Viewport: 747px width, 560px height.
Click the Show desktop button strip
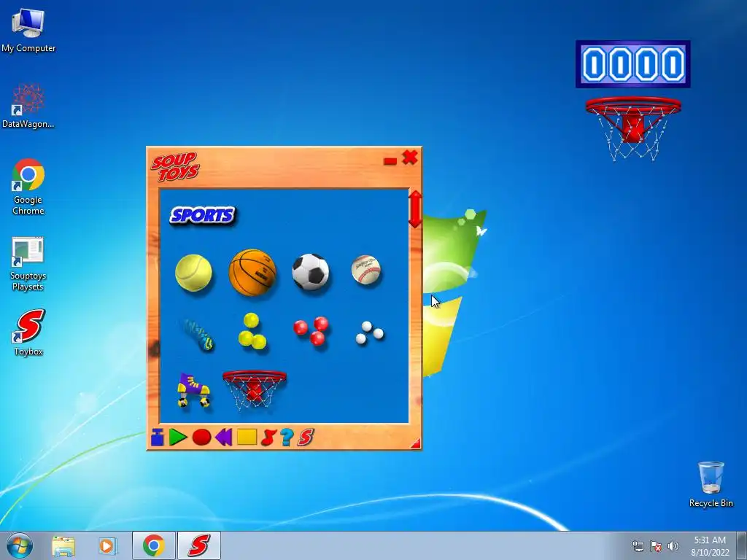[x=742, y=545]
